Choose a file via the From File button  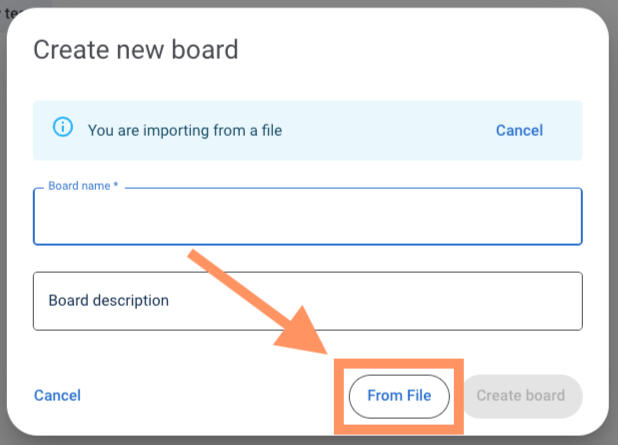point(399,396)
